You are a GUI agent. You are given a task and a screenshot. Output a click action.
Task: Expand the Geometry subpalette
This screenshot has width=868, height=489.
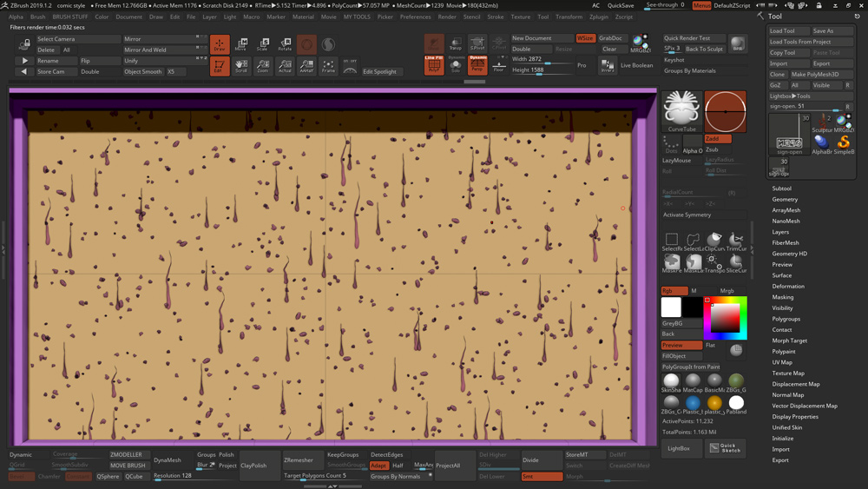click(785, 199)
